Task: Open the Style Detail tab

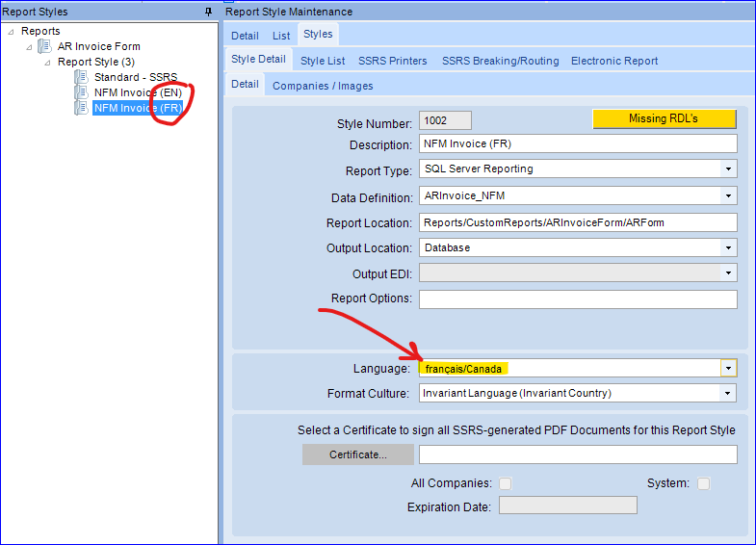Action: tap(258, 60)
